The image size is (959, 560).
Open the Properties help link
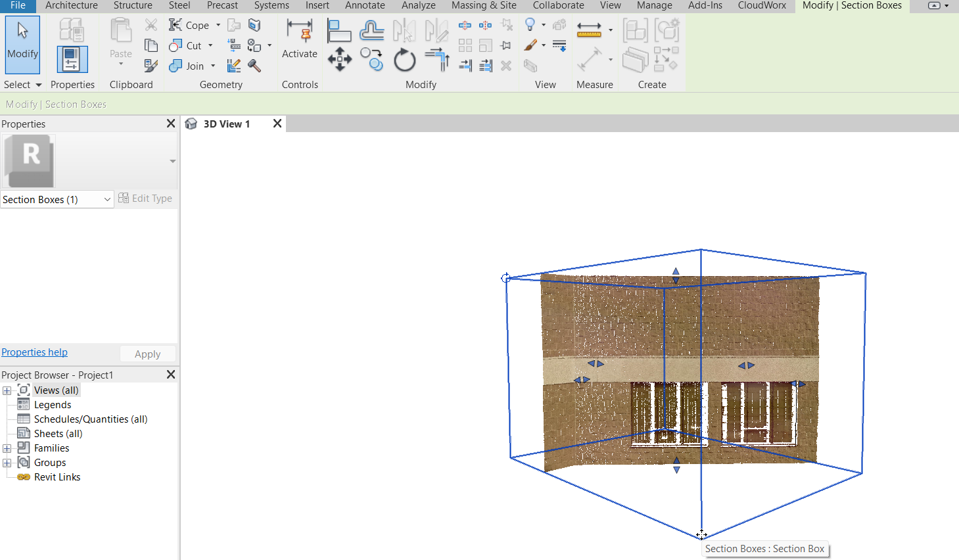[34, 352]
